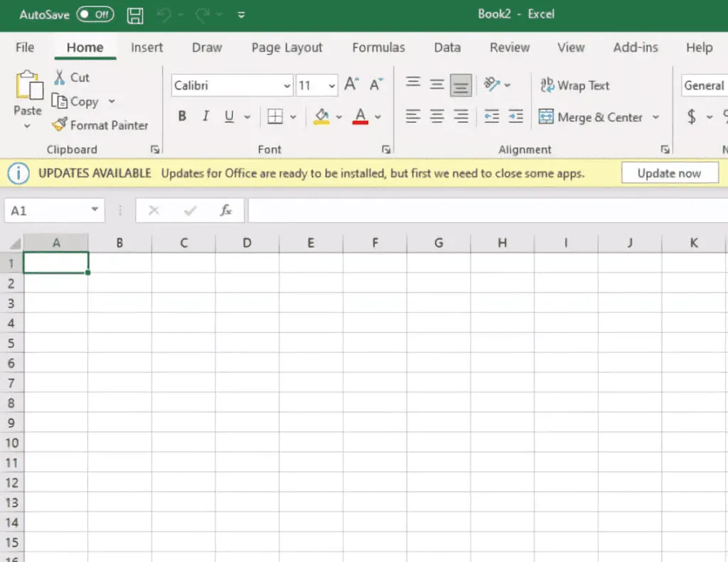Enable Wrap Text
The width and height of the screenshot is (728, 562).
pos(574,85)
